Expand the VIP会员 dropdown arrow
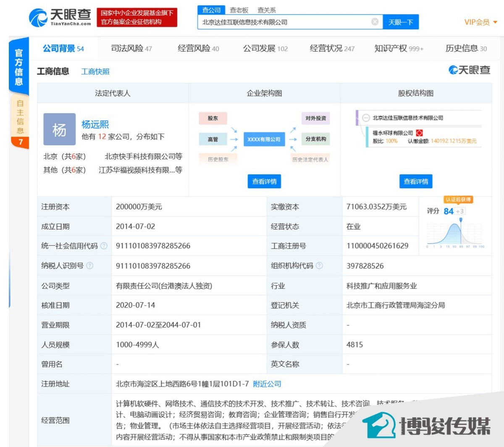Viewport: 504px width, 447px height. (x=495, y=22)
